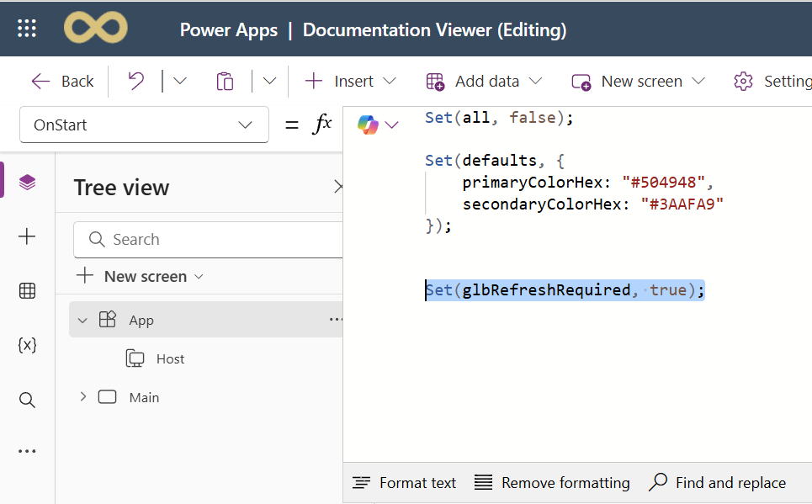Screen dimensions: 812x504
Task: Open the Data table icon in sidebar
Action: point(27,291)
